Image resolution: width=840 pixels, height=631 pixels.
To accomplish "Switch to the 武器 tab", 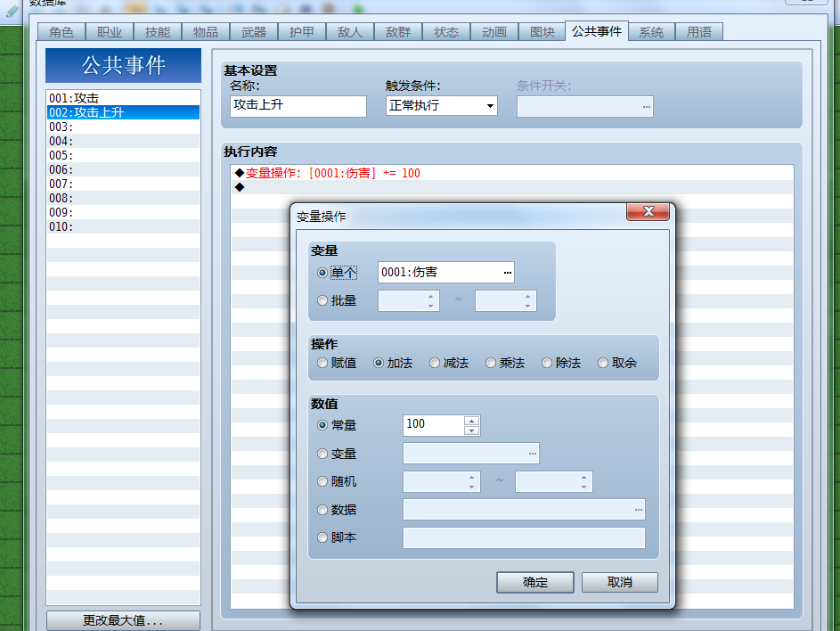I will (x=254, y=32).
